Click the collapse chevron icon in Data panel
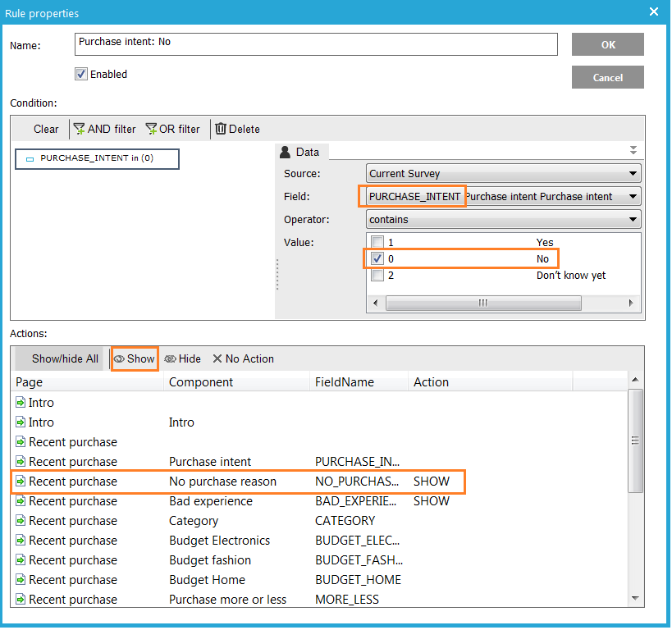 click(x=633, y=151)
